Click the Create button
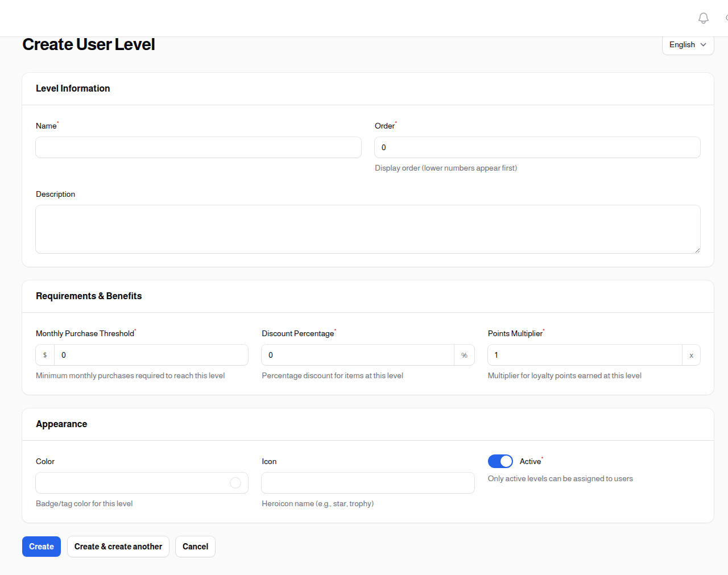 [41, 546]
